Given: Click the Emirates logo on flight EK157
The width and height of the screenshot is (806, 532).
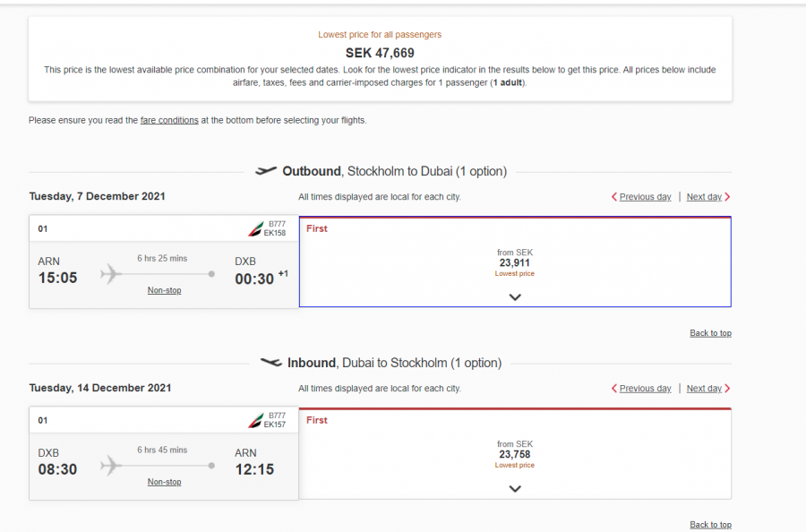Looking at the screenshot, I should click(255, 421).
